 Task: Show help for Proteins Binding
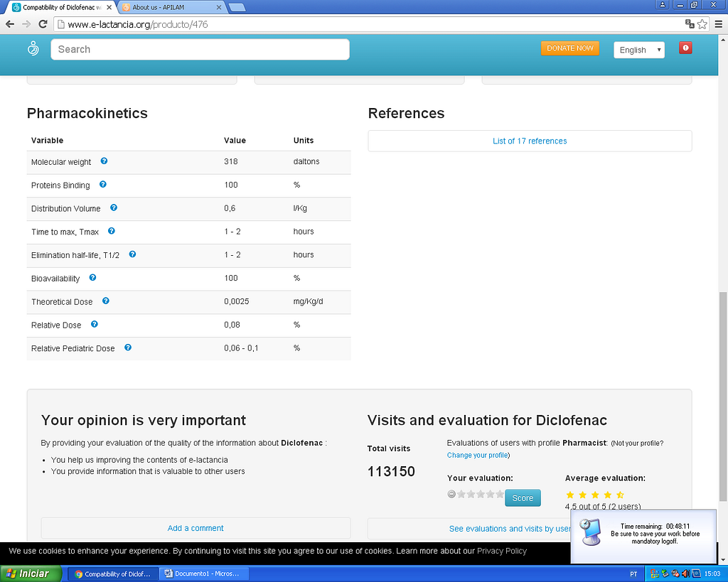point(103,184)
